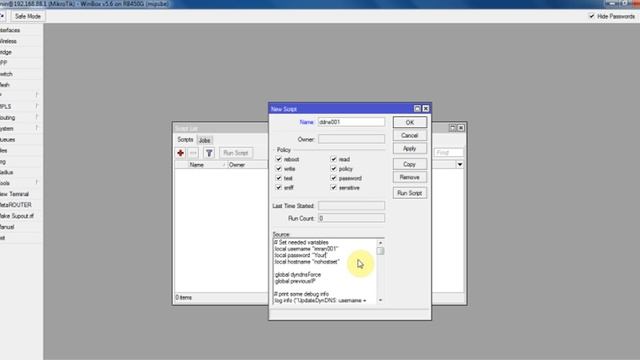Click the Owner field in New Script

click(351, 139)
